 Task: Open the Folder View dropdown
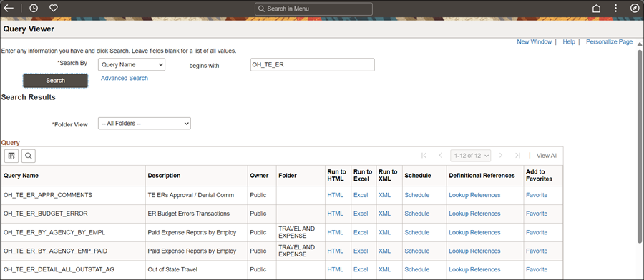145,124
